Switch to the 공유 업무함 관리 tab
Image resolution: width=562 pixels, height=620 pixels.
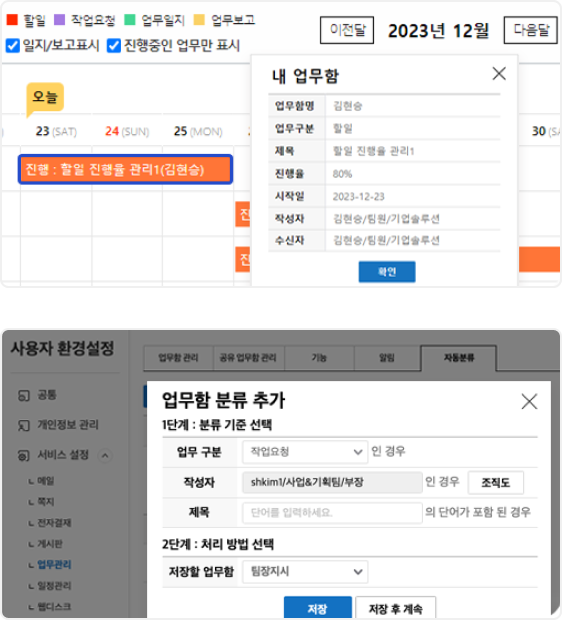coord(248,358)
